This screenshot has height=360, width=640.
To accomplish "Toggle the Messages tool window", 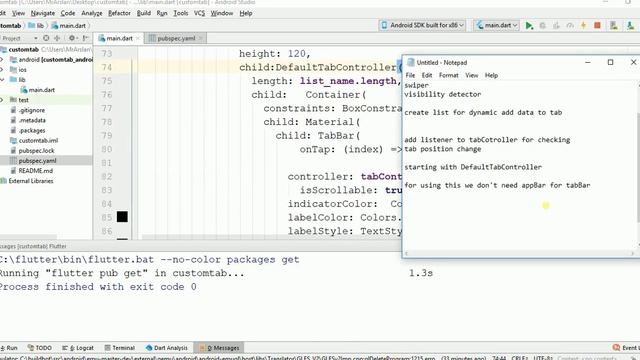I will 219,348.
